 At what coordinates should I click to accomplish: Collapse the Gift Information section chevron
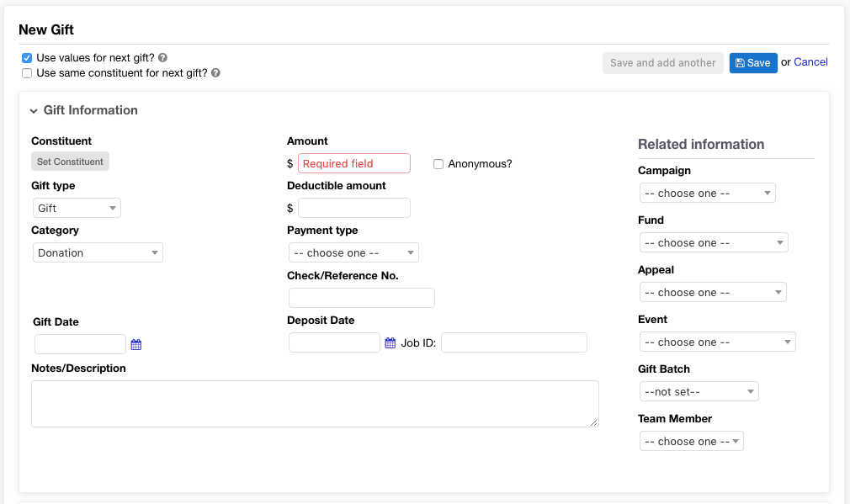pos(34,110)
